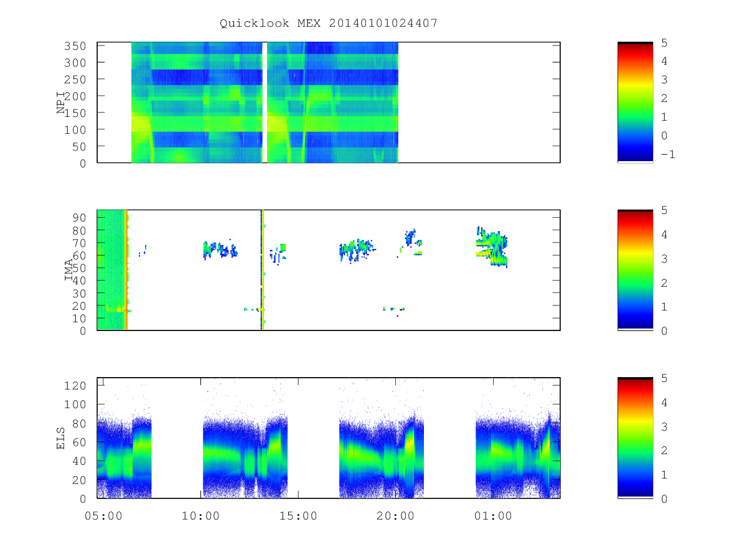Select the NPI axis label
The height and width of the screenshot is (560, 747).
[61, 103]
